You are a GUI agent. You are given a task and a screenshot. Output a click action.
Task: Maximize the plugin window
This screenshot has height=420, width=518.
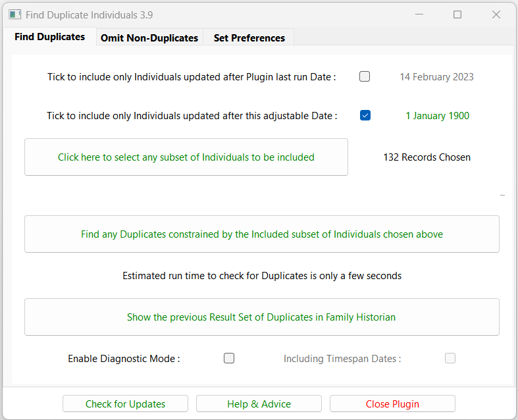457,14
